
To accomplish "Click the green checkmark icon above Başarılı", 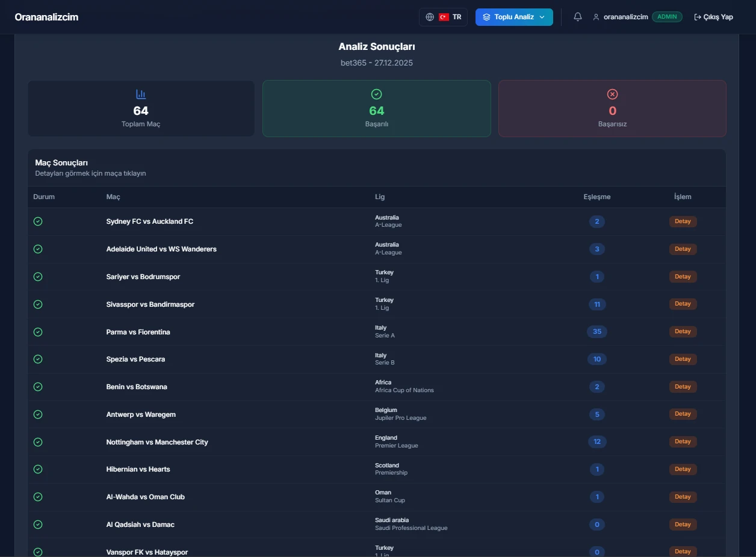I will 377,94.
